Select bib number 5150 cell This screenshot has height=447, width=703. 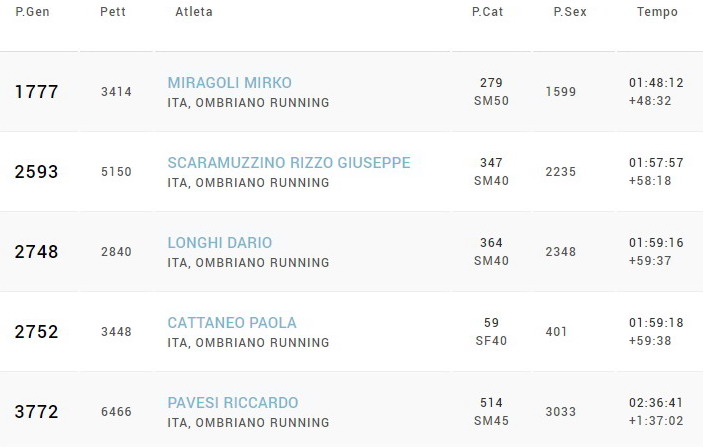coord(116,172)
